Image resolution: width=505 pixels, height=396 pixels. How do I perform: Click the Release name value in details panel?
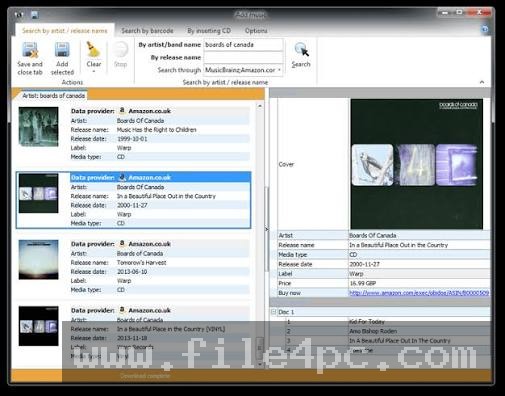(x=398, y=245)
